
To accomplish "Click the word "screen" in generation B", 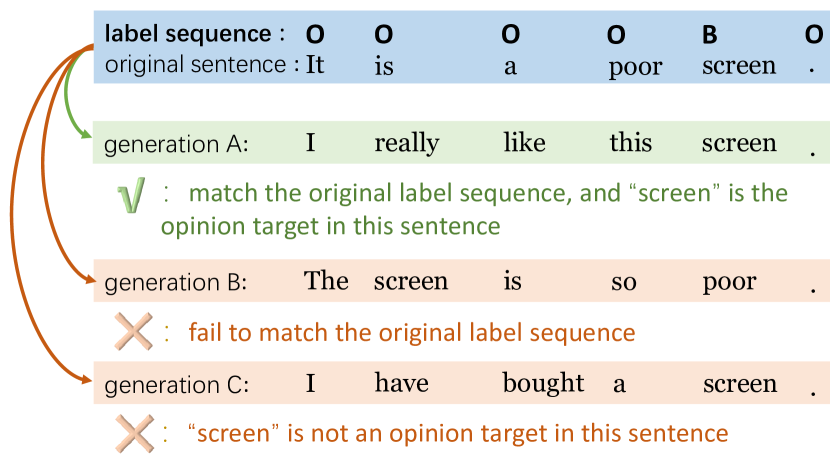I will pos(411,282).
